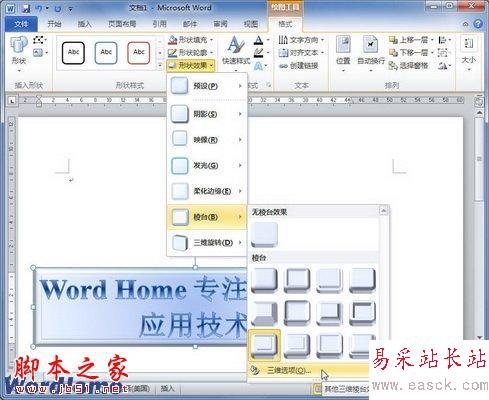Click 下移一层 send backward
Screen dimensions: 489x400
[x=411, y=53]
